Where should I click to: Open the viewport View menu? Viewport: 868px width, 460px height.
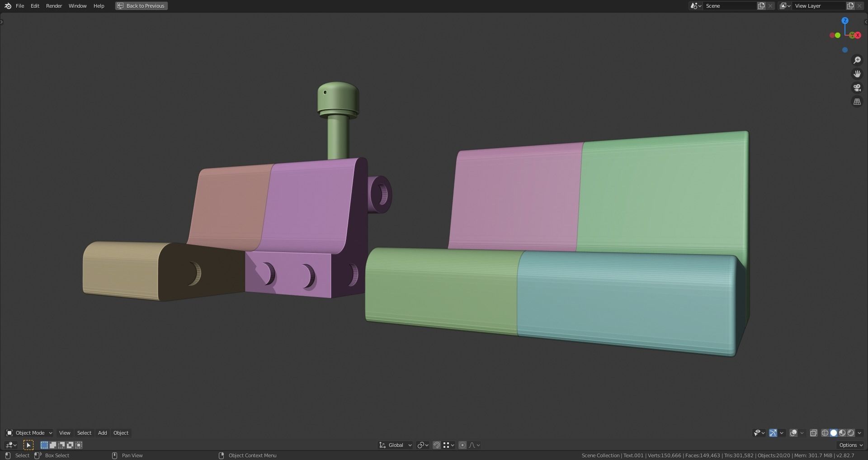[65, 433]
